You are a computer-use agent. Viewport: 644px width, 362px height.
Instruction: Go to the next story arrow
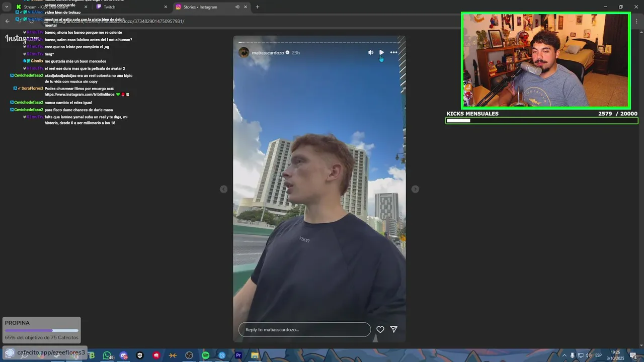[x=415, y=189]
